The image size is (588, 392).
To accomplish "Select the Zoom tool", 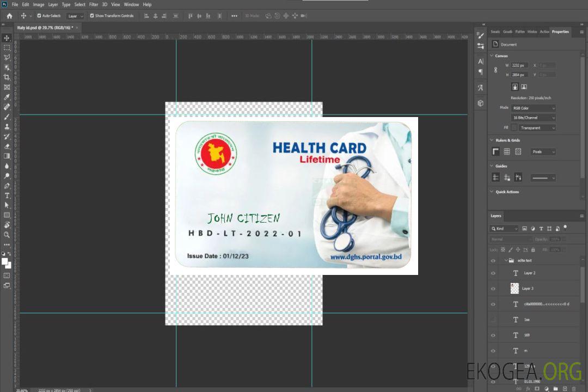I will (7, 235).
